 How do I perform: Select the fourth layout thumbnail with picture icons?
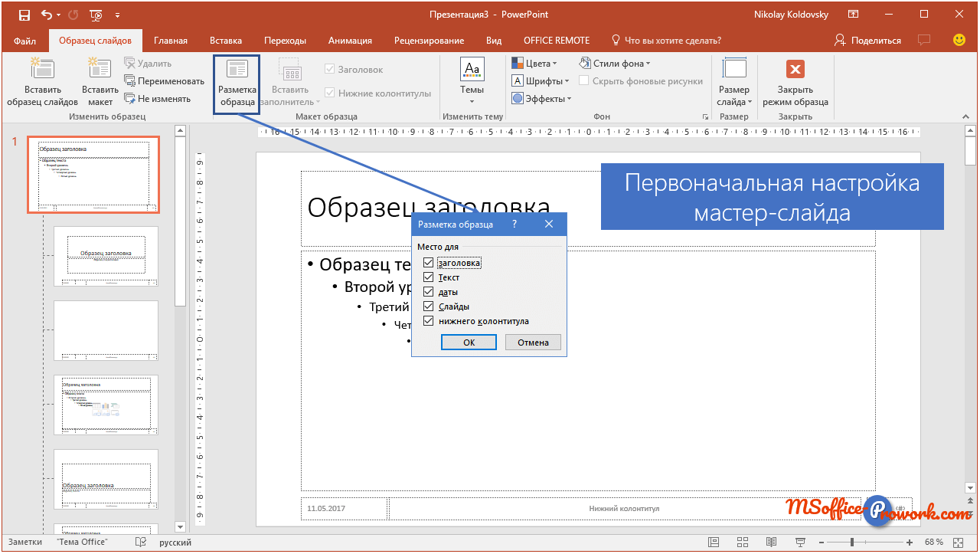pos(106,405)
